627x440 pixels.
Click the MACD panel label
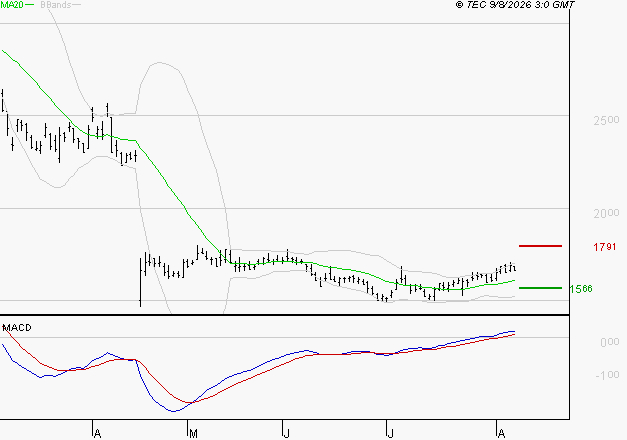click(x=17, y=328)
